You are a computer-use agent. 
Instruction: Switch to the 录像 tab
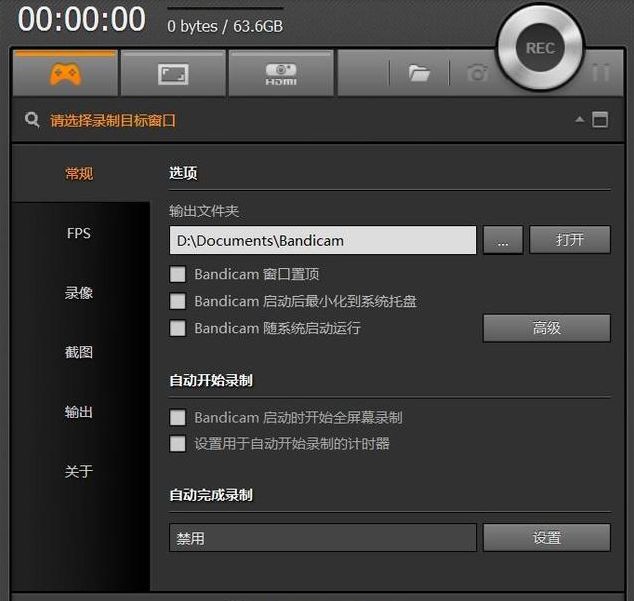79,293
